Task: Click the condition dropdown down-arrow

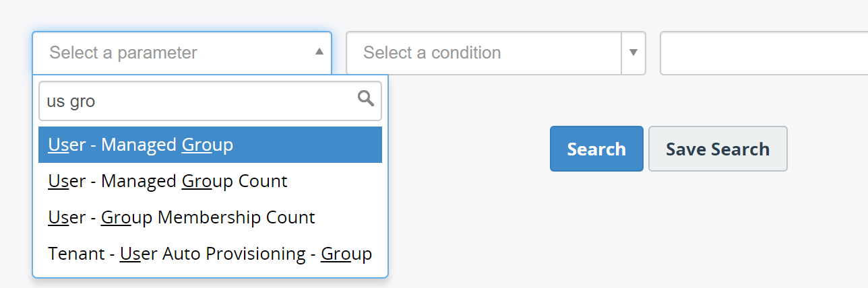Action: coord(633,52)
